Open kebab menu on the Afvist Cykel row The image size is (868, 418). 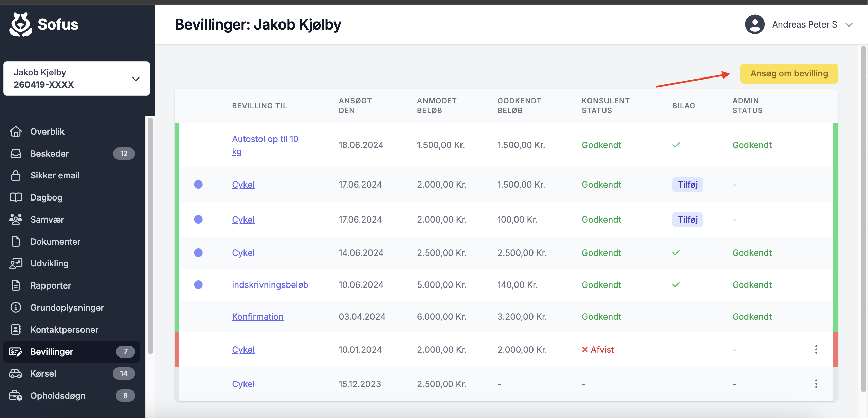pos(816,350)
